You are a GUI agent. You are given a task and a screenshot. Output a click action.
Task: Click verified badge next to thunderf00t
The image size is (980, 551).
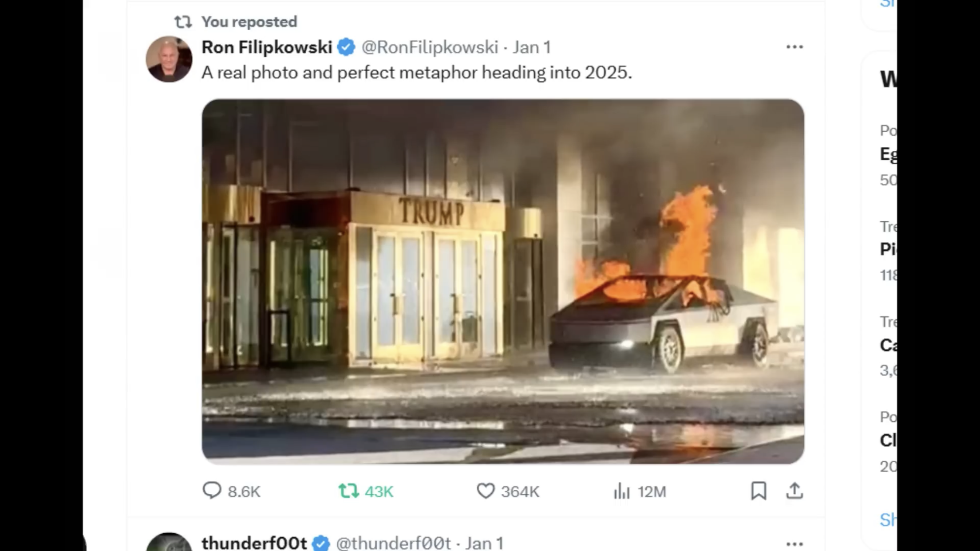[x=320, y=543]
